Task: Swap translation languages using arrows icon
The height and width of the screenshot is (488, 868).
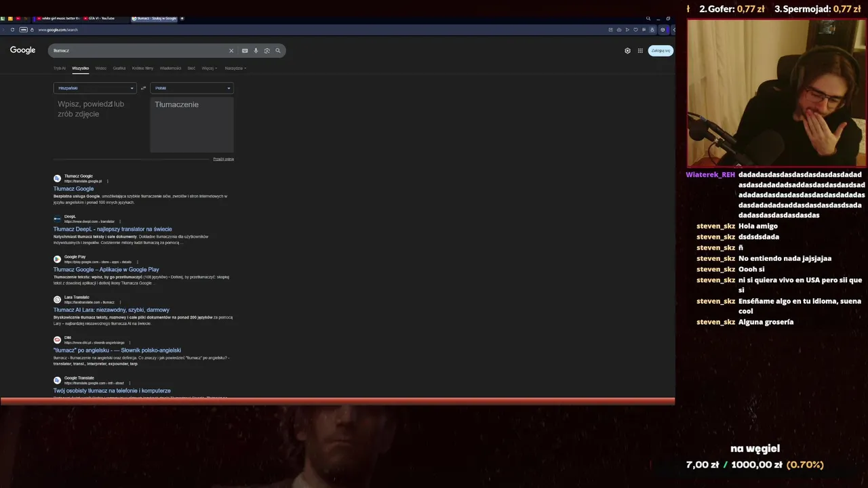Action: tap(143, 88)
